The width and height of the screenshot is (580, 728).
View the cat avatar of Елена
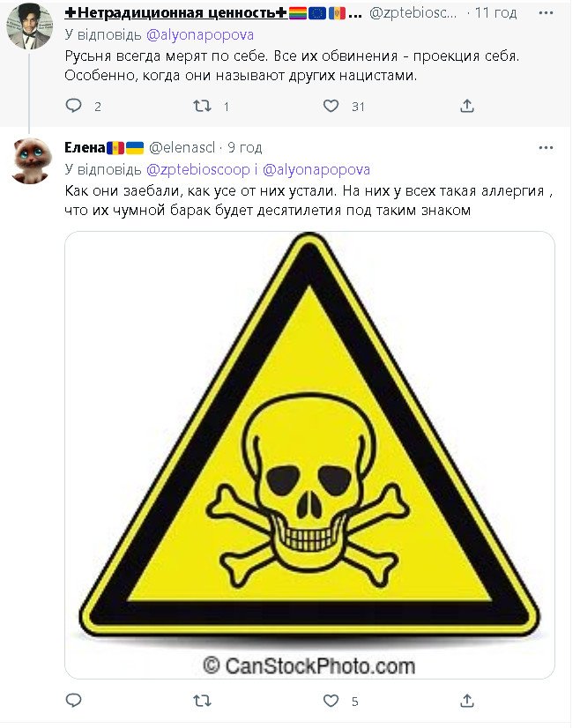tap(30, 160)
